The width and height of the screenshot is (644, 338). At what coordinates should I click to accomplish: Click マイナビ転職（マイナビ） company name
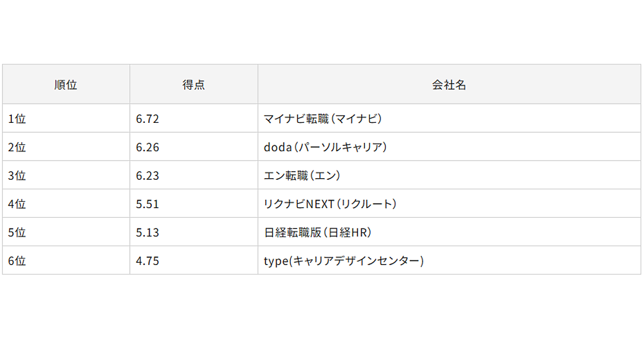click(x=324, y=119)
